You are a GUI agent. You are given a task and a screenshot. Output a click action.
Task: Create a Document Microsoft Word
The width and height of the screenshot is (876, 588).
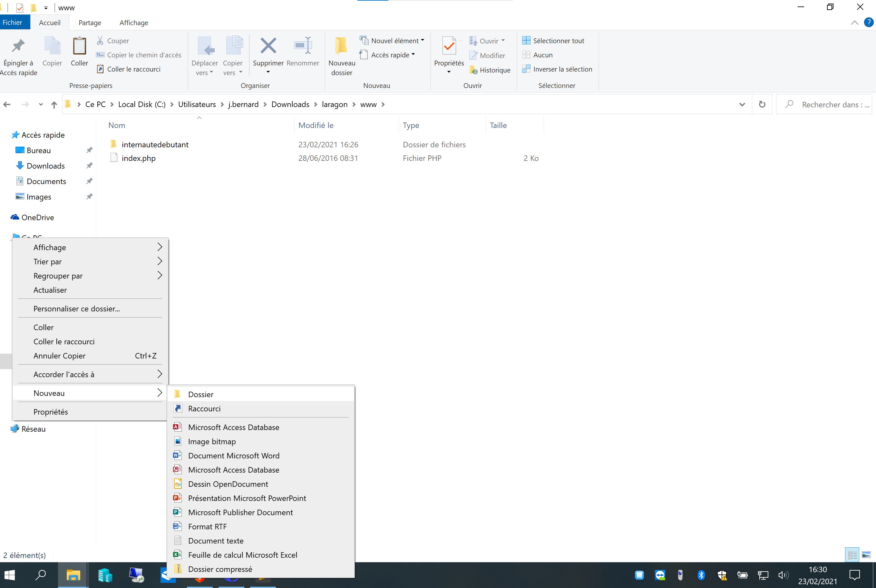tap(261, 456)
